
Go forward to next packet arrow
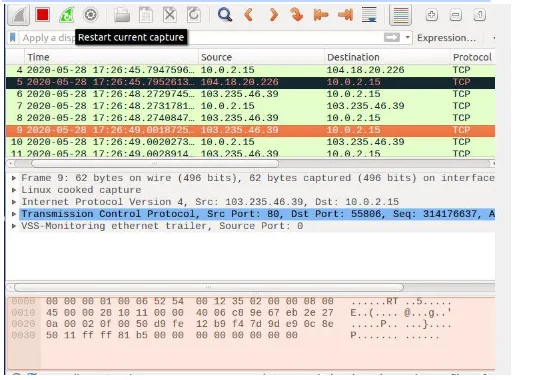[273, 15]
